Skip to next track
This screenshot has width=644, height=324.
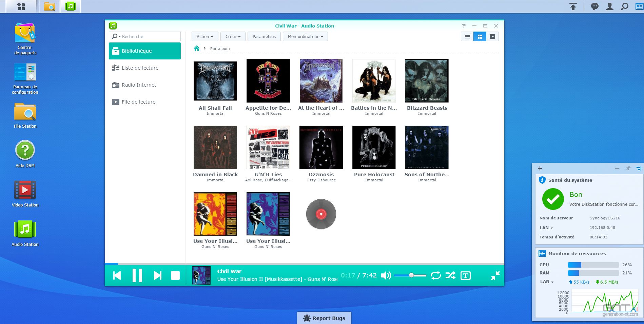158,275
